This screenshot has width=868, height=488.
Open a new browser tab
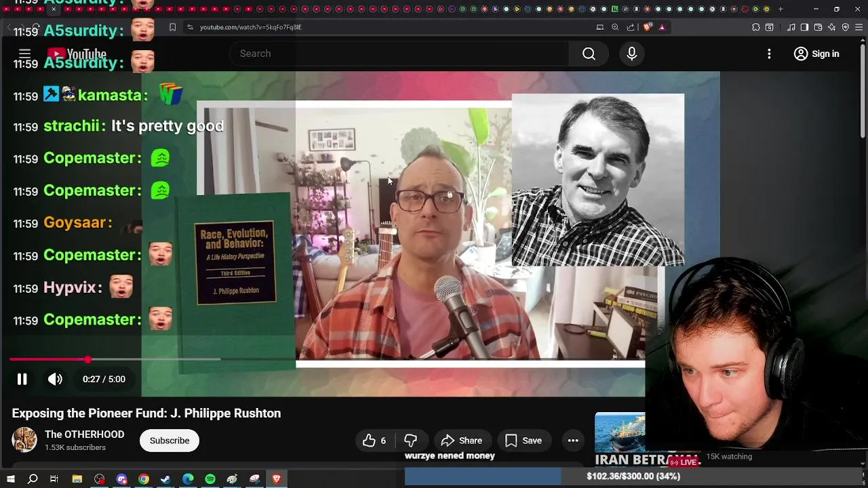pos(781,9)
